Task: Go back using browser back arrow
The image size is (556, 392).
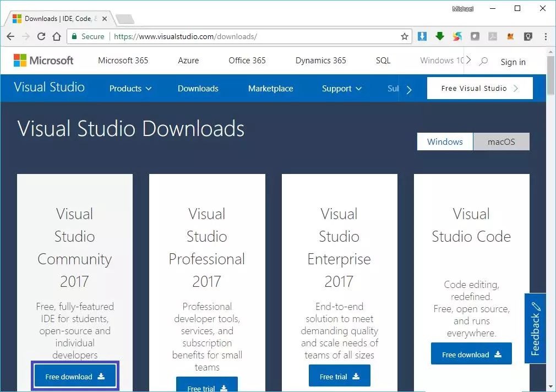Action: click(x=10, y=36)
